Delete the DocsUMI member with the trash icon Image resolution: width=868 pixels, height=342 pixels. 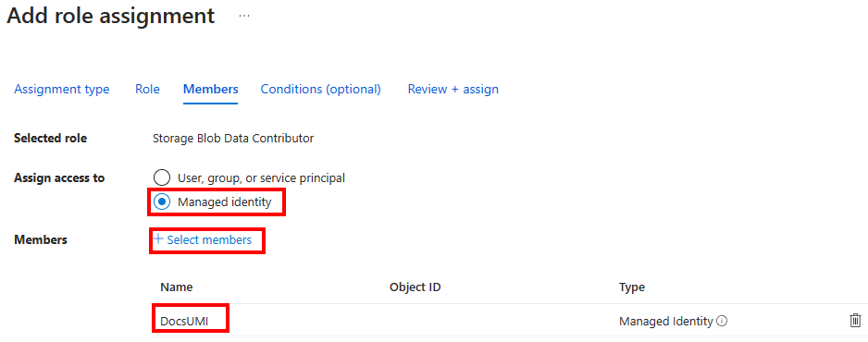855,321
